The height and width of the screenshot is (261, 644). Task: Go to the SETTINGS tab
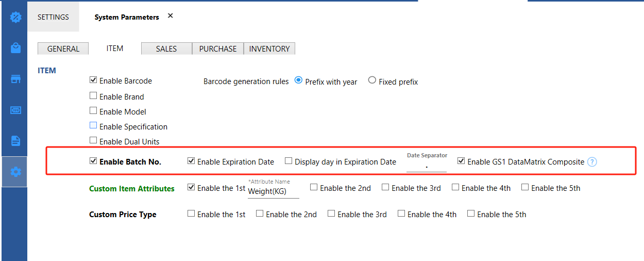coord(53,17)
